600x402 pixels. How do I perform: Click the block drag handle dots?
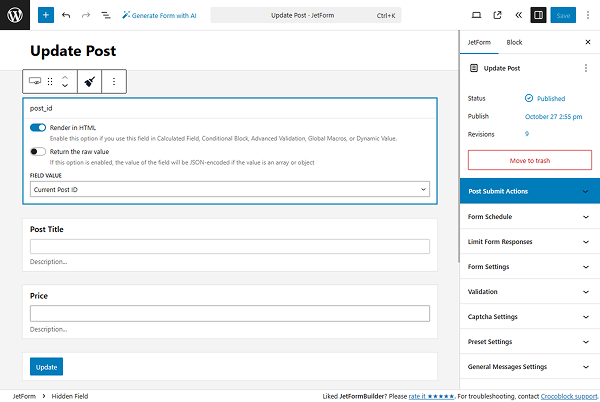point(50,81)
